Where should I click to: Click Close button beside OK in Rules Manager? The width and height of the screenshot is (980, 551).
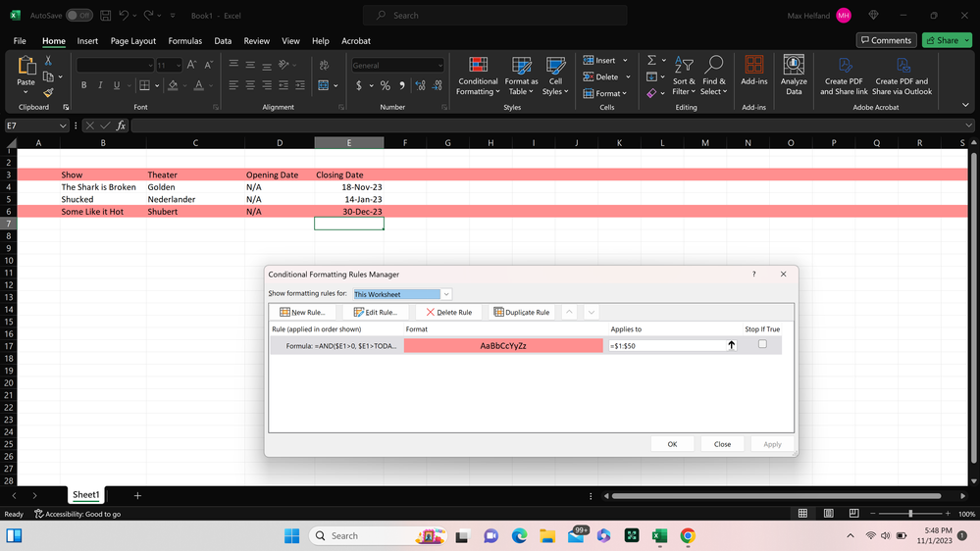click(x=723, y=444)
